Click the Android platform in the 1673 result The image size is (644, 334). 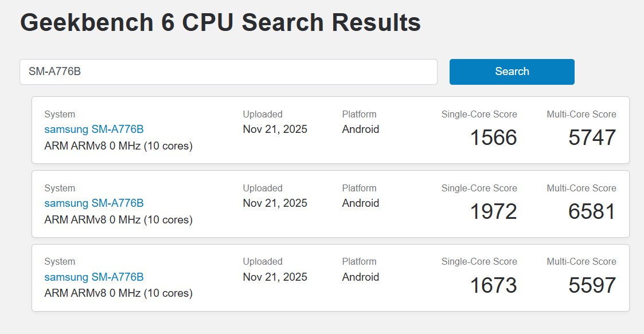coord(360,277)
